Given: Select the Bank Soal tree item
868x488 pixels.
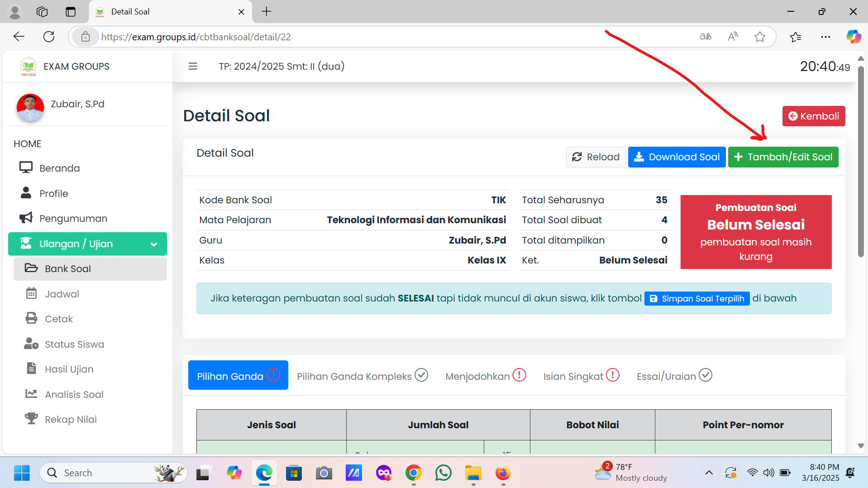Looking at the screenshot, I should click(68, 269).
